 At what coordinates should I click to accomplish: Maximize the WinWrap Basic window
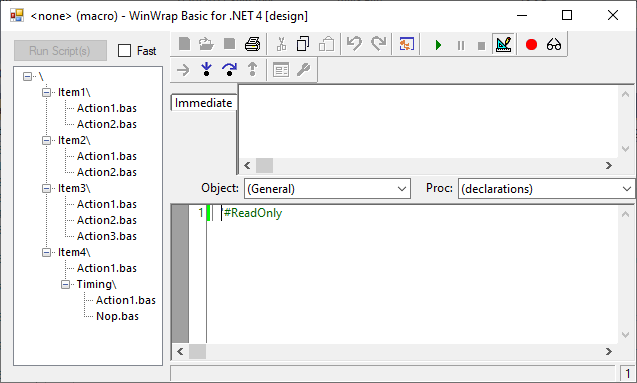[567, 15]
